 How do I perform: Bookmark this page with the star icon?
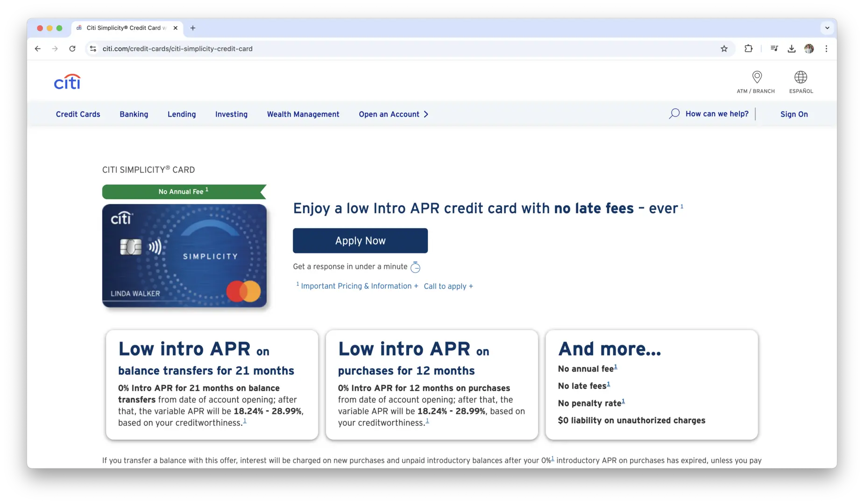(724, 49)
